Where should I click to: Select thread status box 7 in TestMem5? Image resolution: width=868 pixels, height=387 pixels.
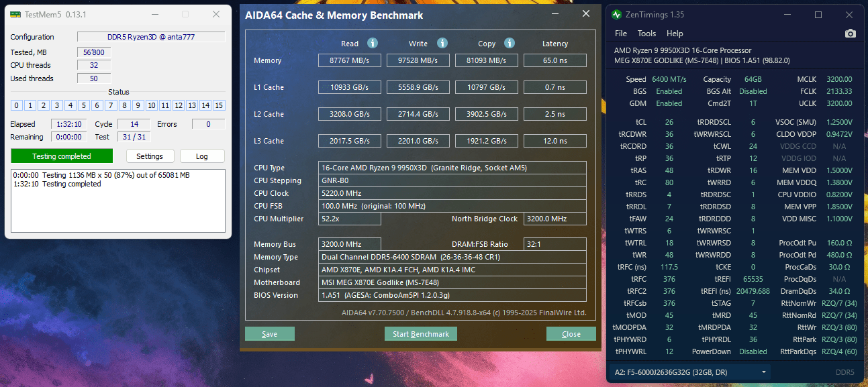[x=111, y=105]
